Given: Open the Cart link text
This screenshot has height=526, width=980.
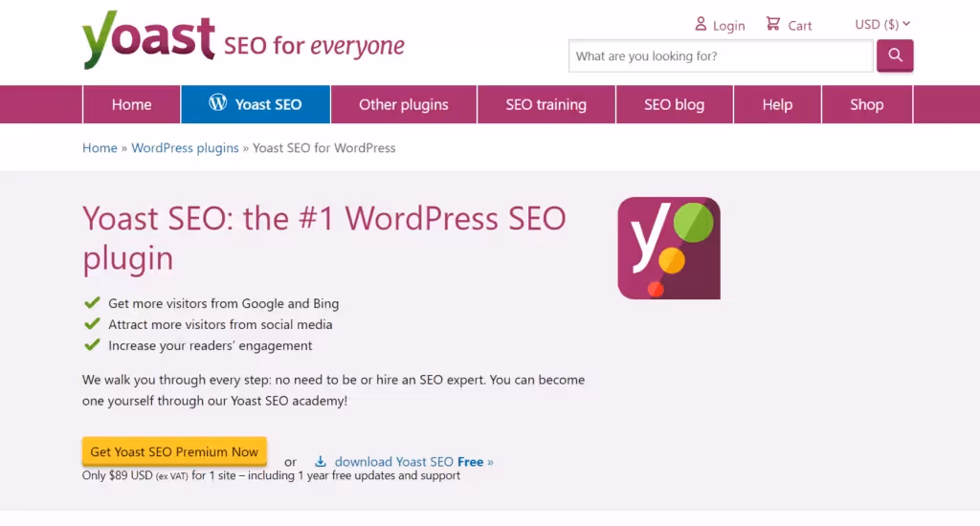Looking at the screenshot, I should pos(799,26).
